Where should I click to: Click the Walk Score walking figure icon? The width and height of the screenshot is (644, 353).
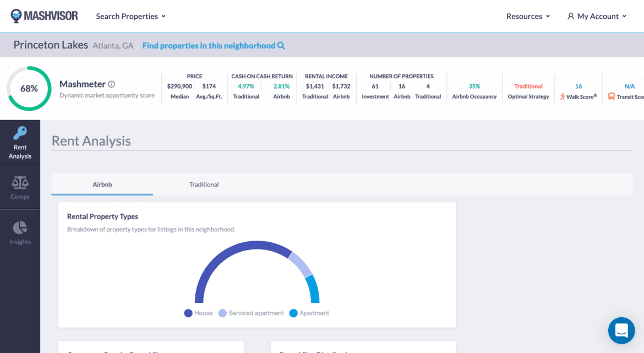563,96
